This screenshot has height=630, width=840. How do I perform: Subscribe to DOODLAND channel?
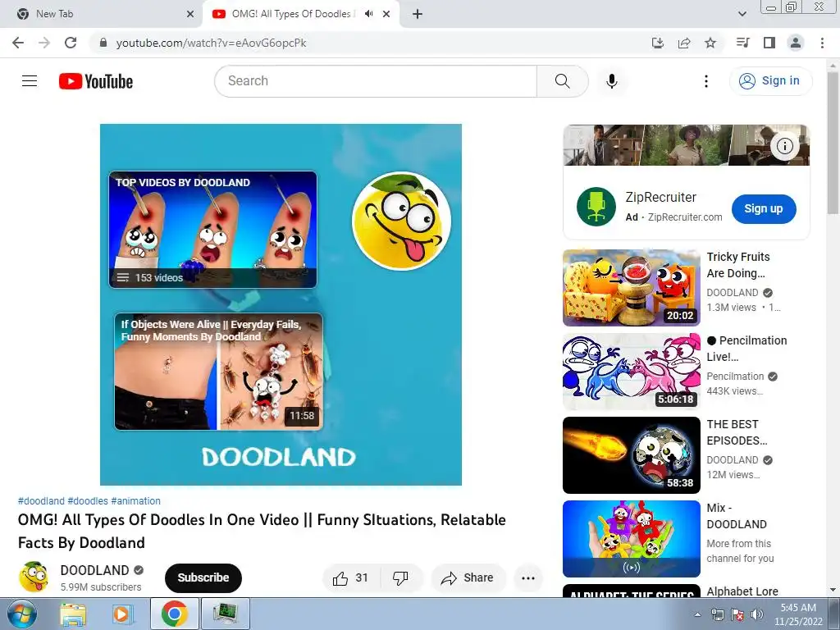point(203,578)
